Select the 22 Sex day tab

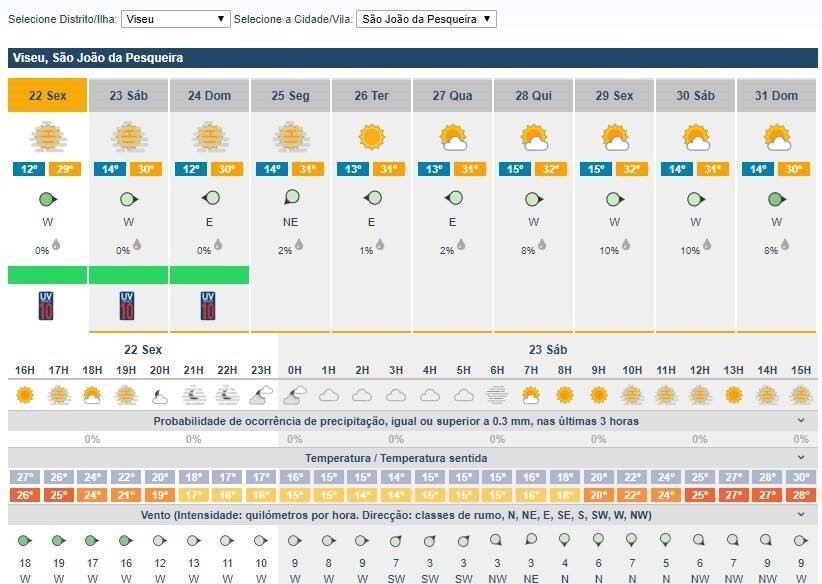point(48,96)
